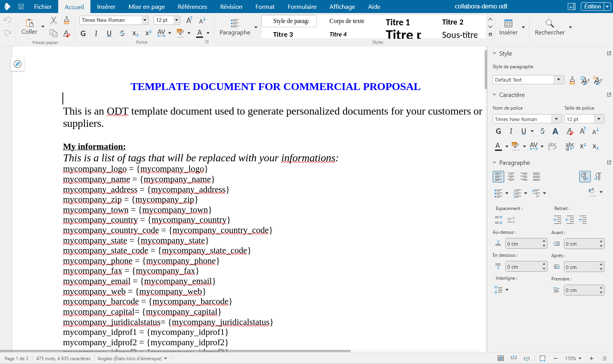Apply the Titre 1 style

tap(398, 22)
